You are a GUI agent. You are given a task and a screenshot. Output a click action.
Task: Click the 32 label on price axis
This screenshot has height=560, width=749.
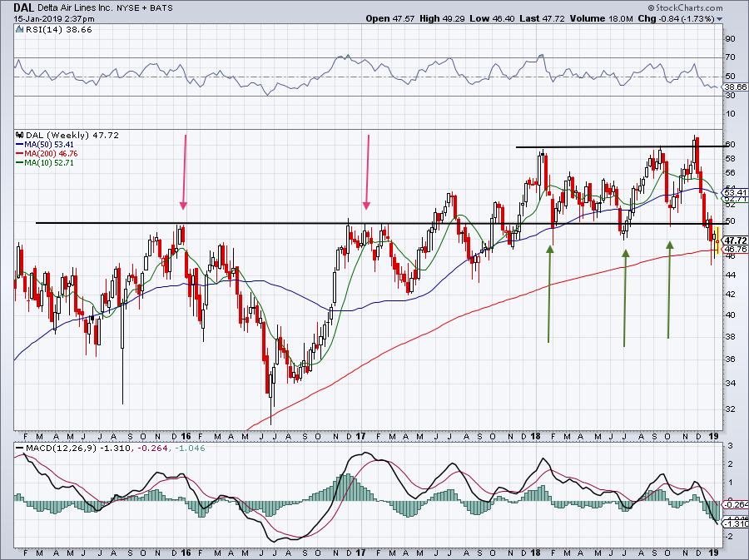[x=731, y=409]
